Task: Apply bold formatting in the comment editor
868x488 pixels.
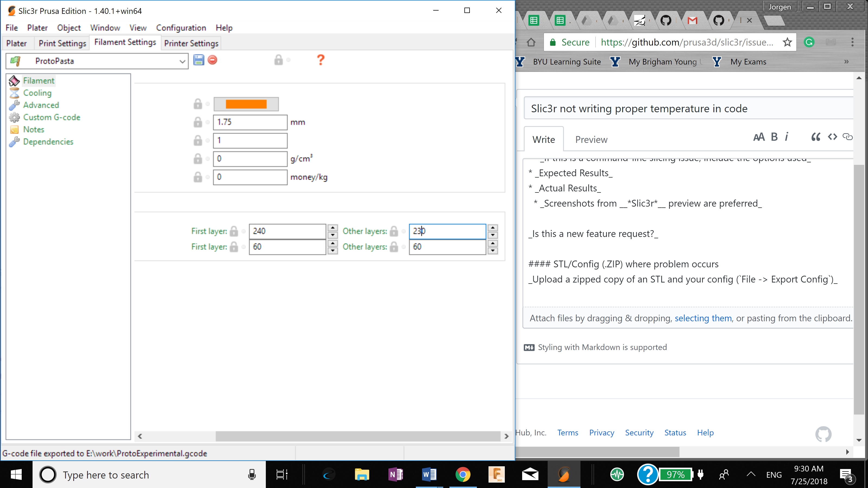Action: [774, 137]
